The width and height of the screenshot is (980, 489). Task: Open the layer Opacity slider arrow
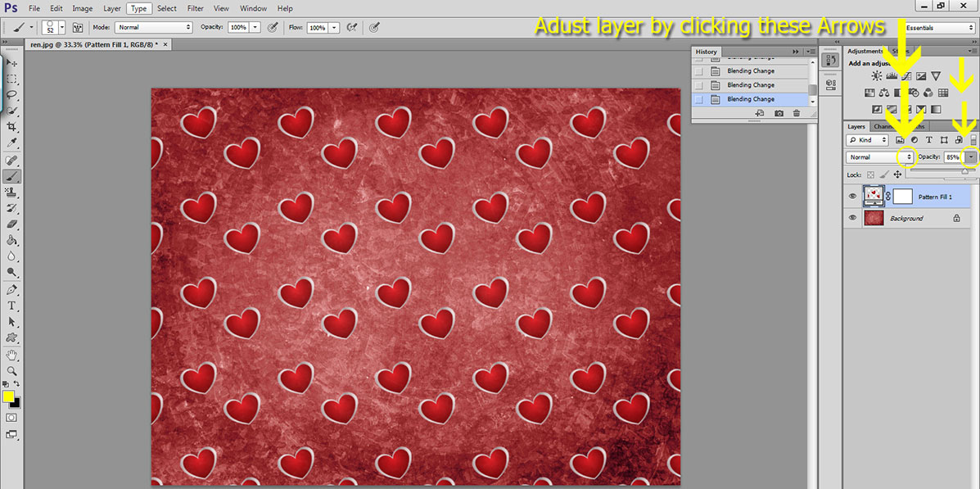pyautogui.click(x=971, y=157)
